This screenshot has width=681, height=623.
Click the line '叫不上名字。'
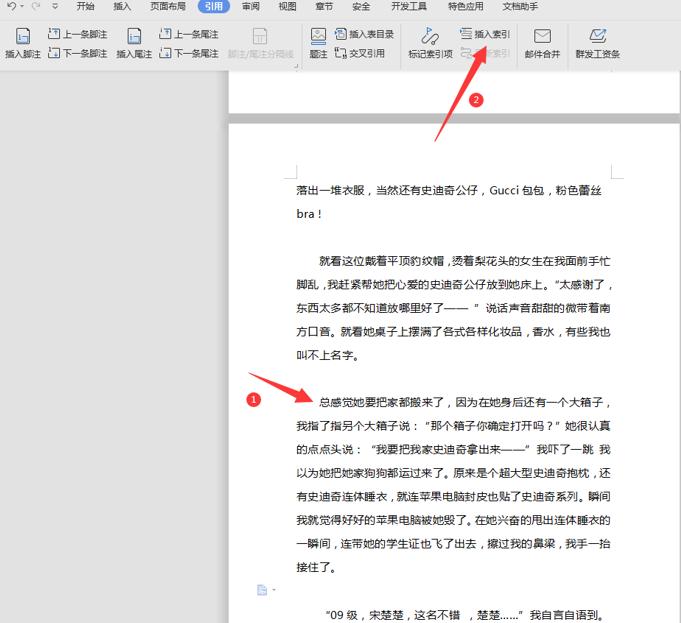click(328, 355)
